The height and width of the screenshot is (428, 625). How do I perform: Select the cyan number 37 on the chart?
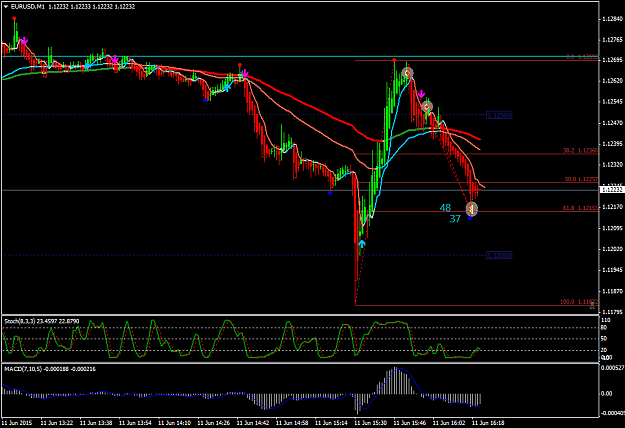tap(455, 219)
